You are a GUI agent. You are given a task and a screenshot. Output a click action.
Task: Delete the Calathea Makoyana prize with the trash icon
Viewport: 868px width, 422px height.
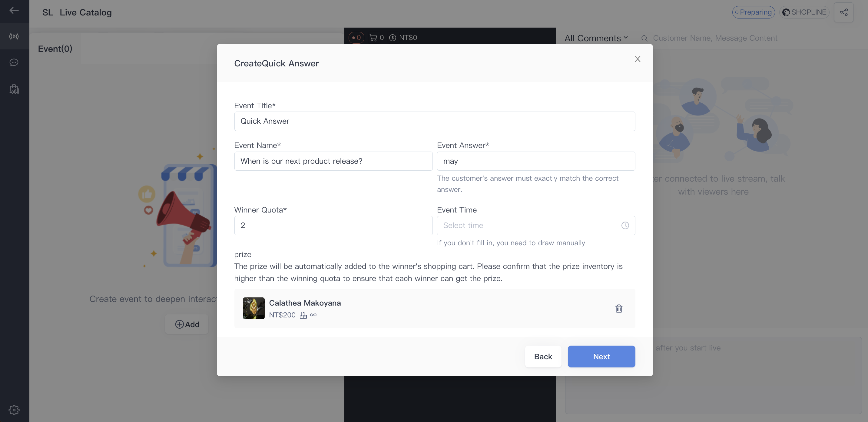619,308
